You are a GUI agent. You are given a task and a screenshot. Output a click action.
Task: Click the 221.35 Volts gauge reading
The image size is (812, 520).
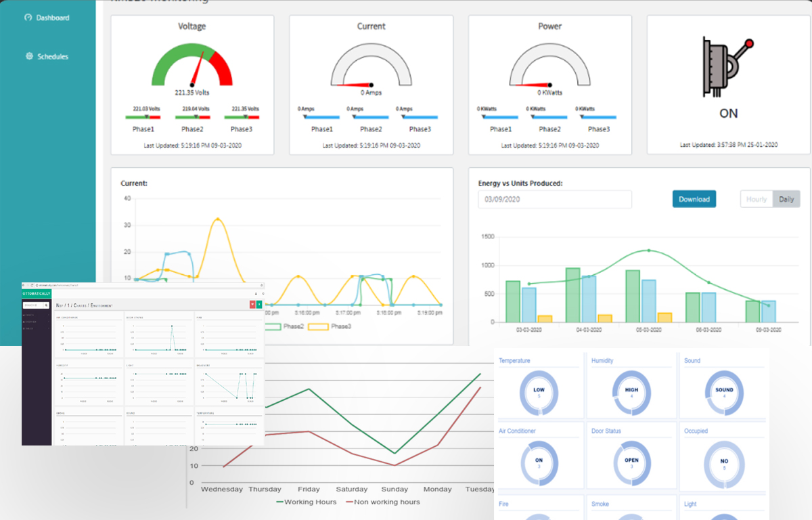(x=192, y=92)
